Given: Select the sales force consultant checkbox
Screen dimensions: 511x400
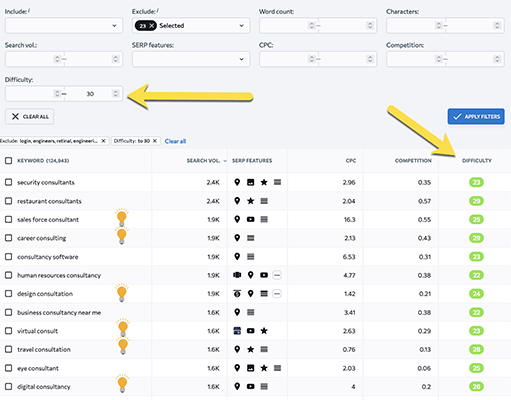Looking at the screenshot, I should point(9,219).
